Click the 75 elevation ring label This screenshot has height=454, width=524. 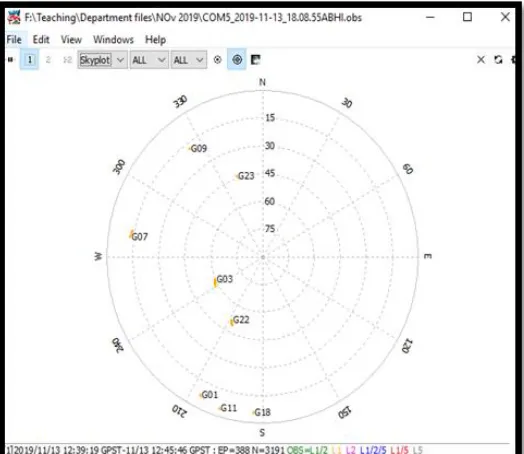[270, 229]
